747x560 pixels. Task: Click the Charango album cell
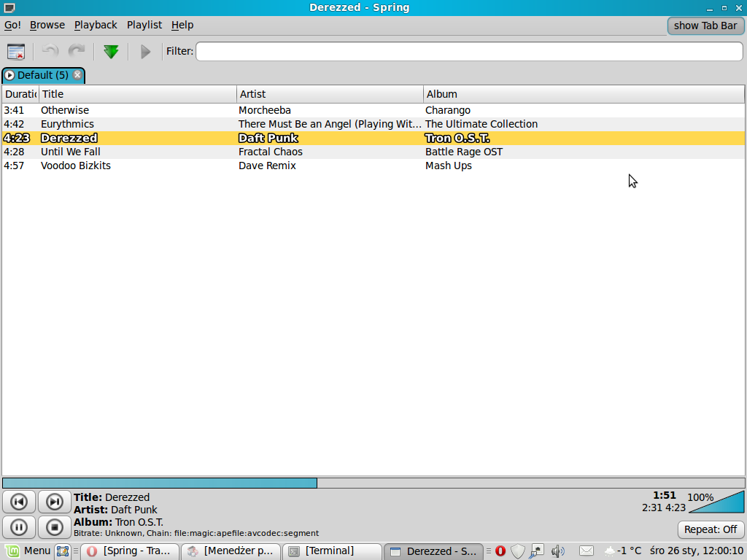(448, 110)
